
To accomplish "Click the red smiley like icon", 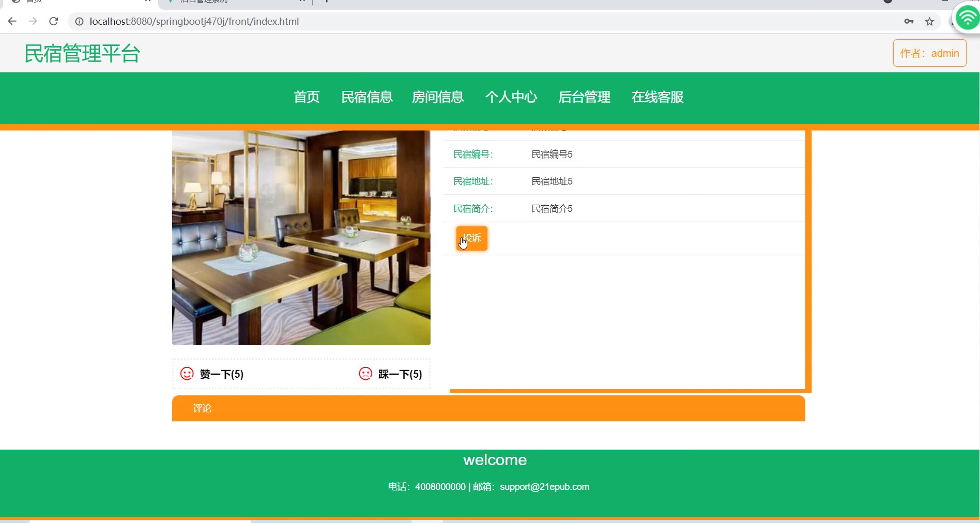I will tap(187, 373).
